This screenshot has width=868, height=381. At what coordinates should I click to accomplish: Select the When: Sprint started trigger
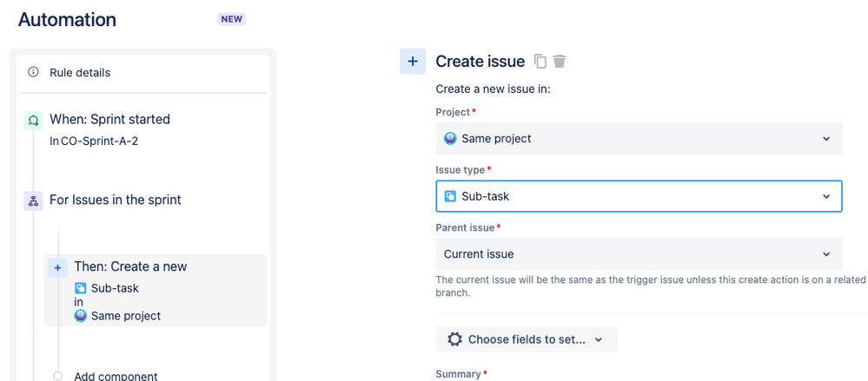(x=109, y=119)
